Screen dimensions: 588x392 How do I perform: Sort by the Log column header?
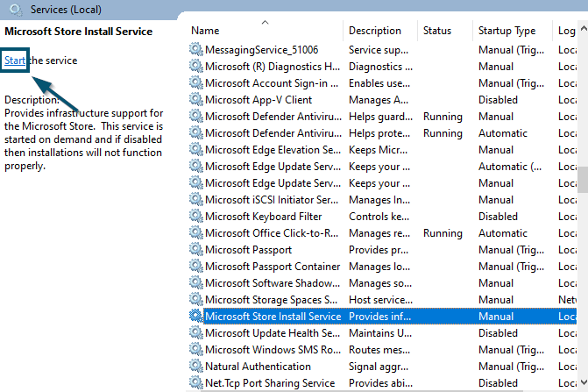[x=565, y=31]
